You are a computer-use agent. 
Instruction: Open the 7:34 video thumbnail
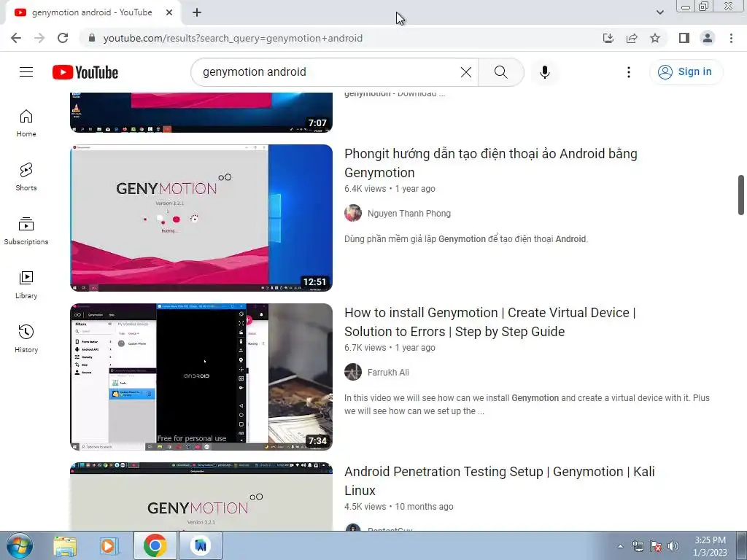coord(201,377)
